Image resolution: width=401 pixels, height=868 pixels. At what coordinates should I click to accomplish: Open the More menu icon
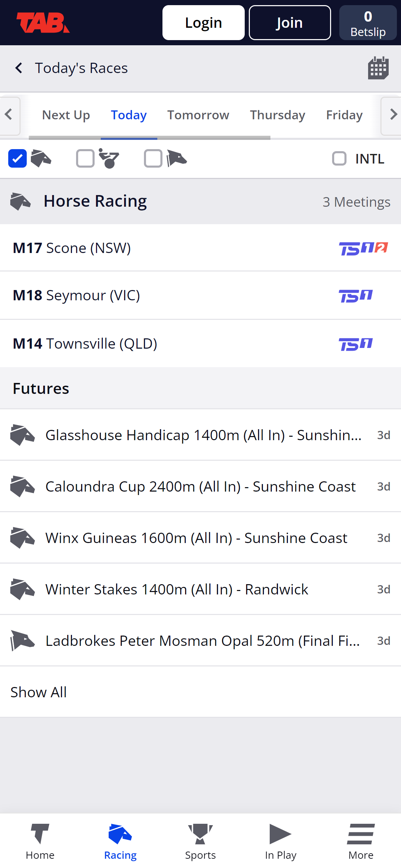click(x=361, y=837)
